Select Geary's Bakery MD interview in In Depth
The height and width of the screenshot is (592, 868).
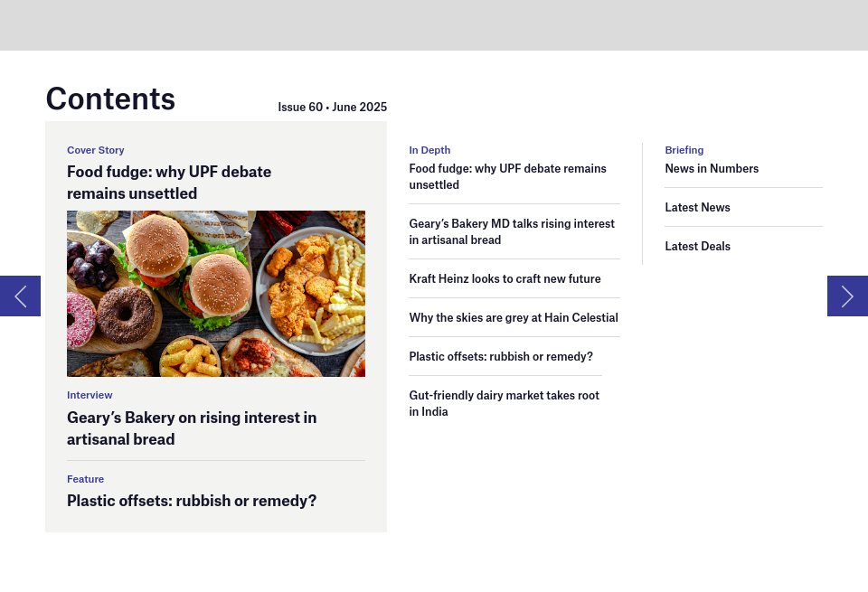tap(512, 231)
